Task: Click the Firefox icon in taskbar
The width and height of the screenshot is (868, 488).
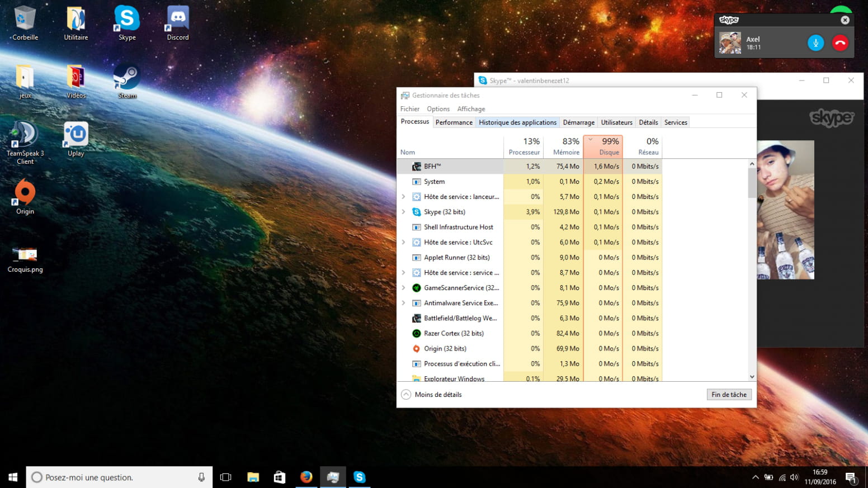Action: click(306, 477)
